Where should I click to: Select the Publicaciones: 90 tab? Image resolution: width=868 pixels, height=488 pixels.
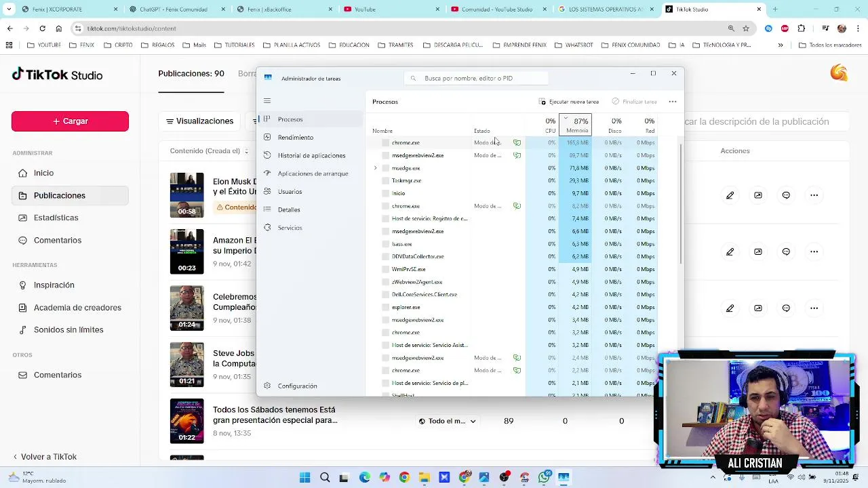click(191, 73)
